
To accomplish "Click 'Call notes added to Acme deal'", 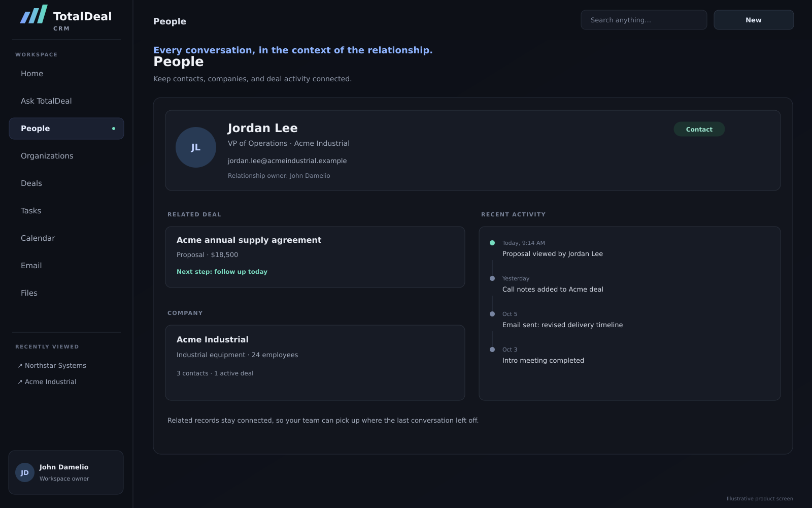I will (x=553, y=290).
